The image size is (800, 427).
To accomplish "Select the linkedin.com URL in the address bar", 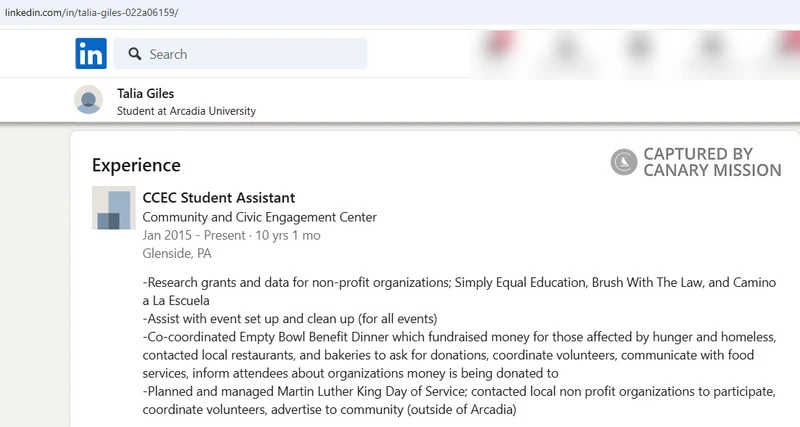I will [x=91, y=13].
